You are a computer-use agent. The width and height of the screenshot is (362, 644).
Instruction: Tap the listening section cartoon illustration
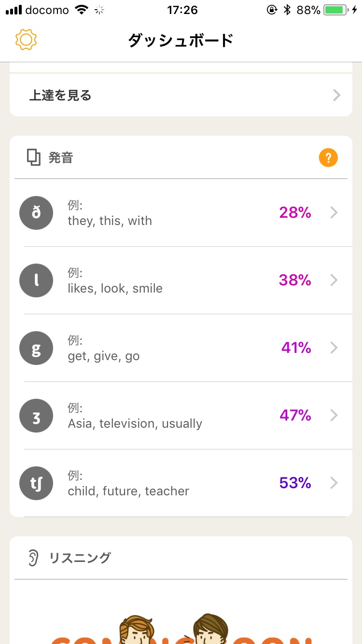pos(181,628)
